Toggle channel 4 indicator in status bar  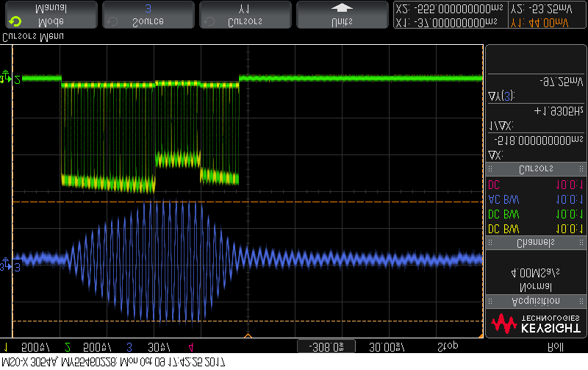point(190,346)
